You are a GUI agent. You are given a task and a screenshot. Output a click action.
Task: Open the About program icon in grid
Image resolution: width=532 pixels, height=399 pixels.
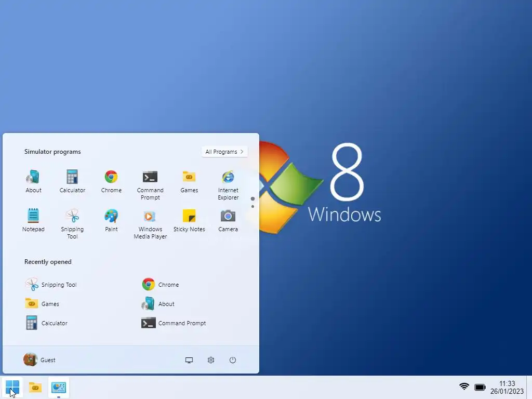point(33,182)
